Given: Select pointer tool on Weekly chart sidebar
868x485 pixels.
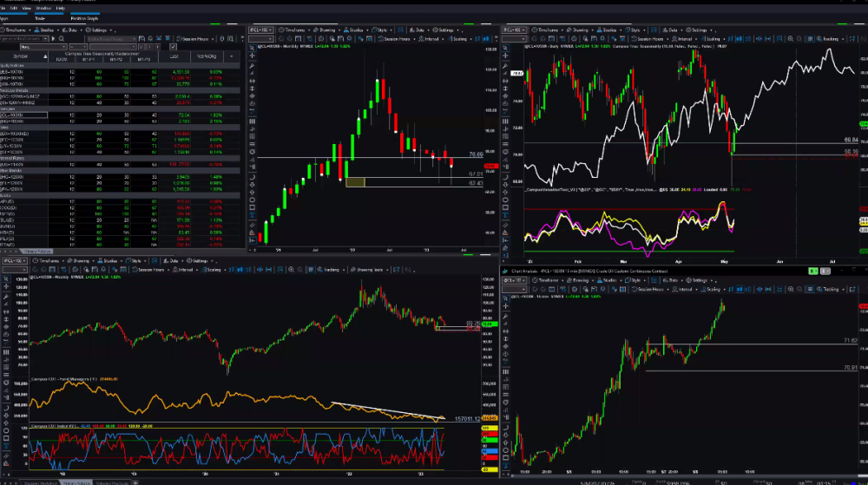Looking at the screenshot, I should click(6, 279).
